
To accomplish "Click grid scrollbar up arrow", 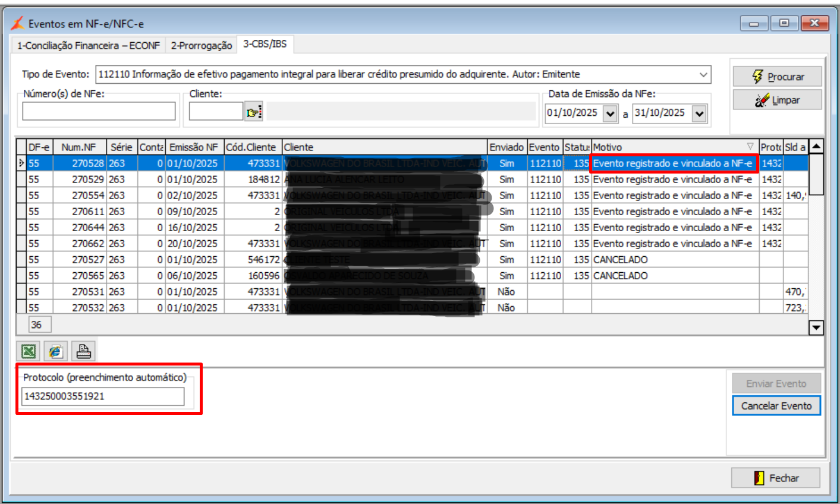I will [x=817, y=146].
